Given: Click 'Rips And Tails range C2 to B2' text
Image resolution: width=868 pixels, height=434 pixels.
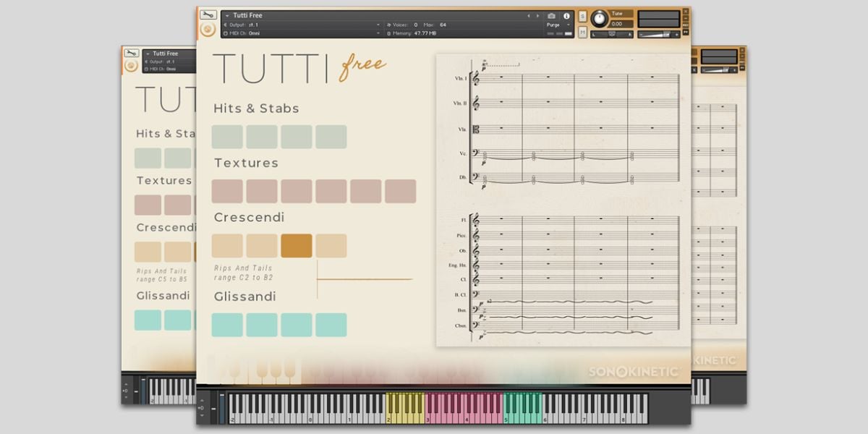Looking at the screenshot, I should (x=244, y=273).
